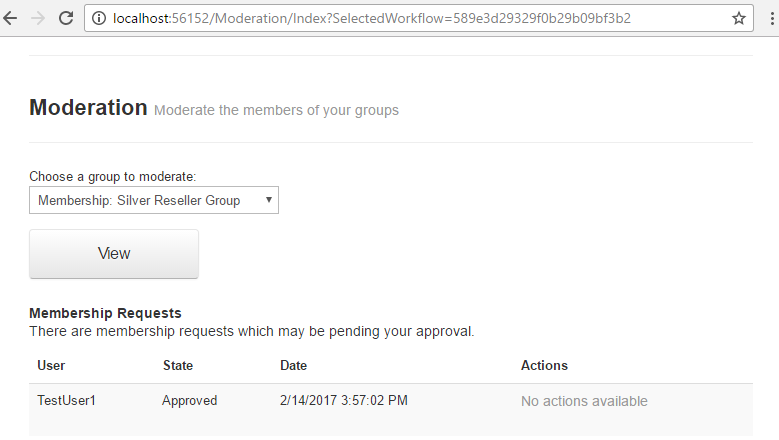Viewport: 779px width, 440px height.
Task: Focus the localhost URL address bar
Action: point(400,18)
